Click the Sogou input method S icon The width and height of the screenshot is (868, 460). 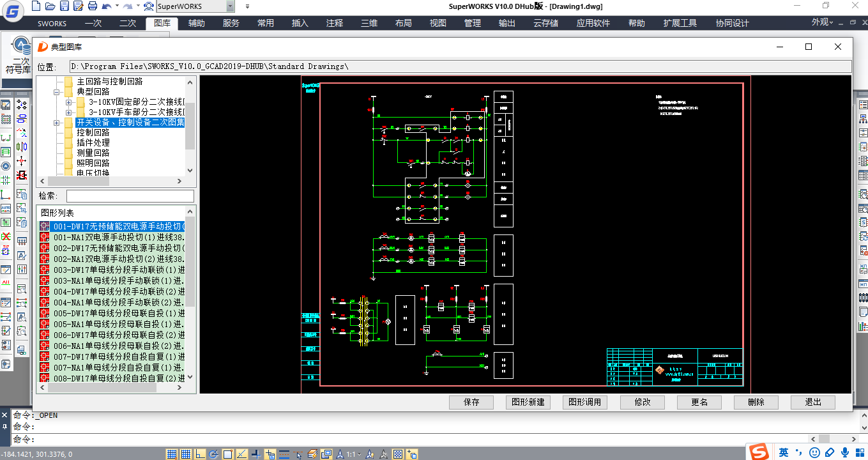click(759, 452)
